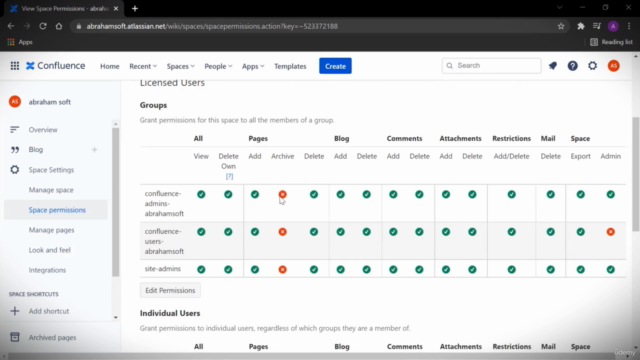Open the Apps bookmarks shortcut
Image resolution: width=640 pixels, height=360 pixels.
click(20, 42)
